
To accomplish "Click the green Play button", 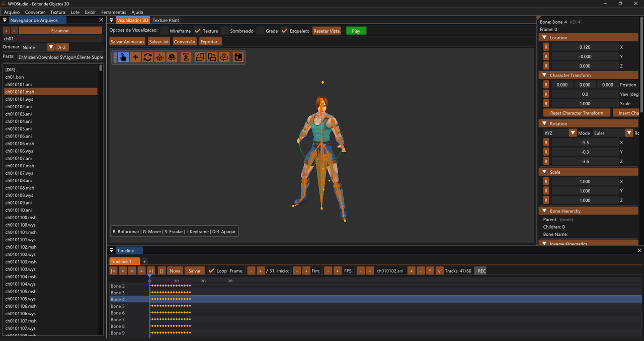I will point(356,31).
